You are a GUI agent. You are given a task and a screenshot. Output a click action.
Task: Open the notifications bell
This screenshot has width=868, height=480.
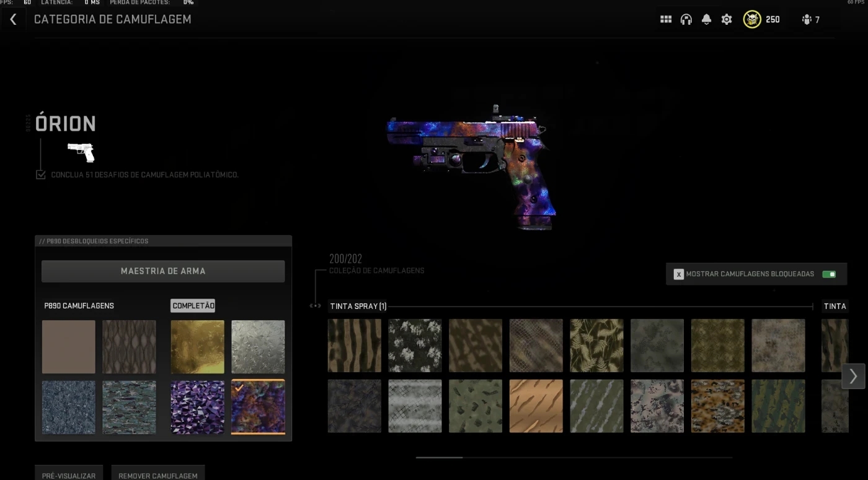point(706,19)
